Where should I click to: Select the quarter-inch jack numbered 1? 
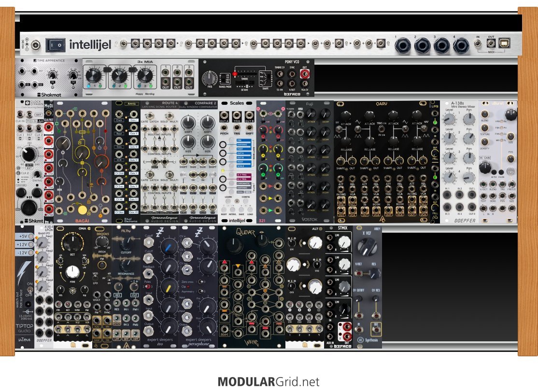pyautogui.click(x=402, y=45)
